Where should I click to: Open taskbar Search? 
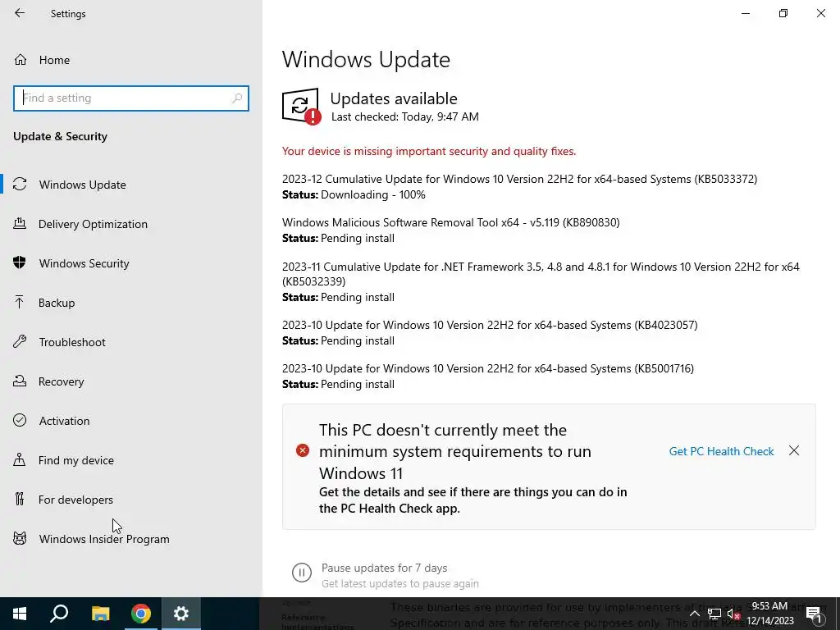59,614
